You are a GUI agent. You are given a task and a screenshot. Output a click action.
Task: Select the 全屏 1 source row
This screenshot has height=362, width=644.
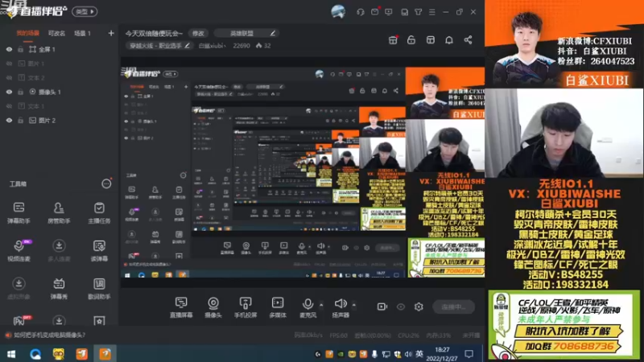click(60, 49)
